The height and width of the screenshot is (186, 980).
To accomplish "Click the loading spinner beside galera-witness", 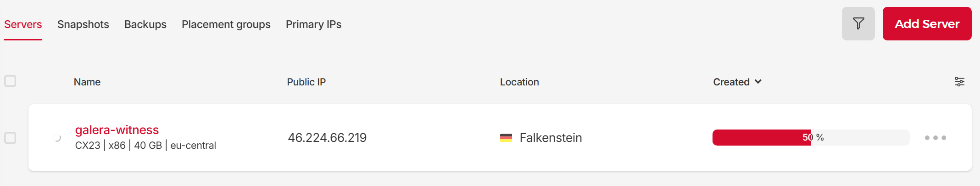I will (x=57, y=138).
